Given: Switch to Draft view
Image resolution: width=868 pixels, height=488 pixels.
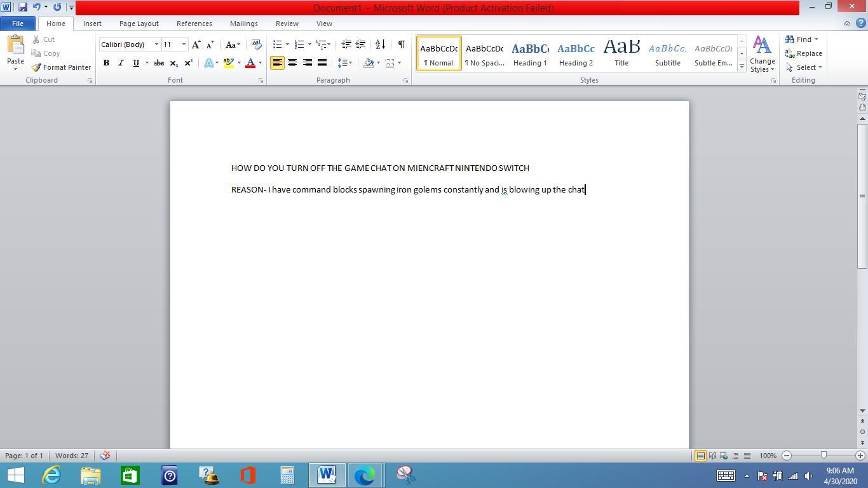Looking at the screenshot, I should click(747, 456).
